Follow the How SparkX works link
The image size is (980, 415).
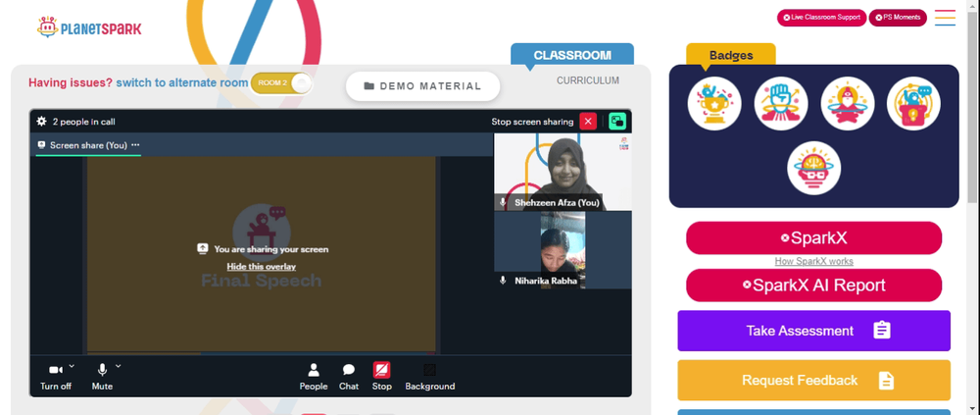coord(813,261)
